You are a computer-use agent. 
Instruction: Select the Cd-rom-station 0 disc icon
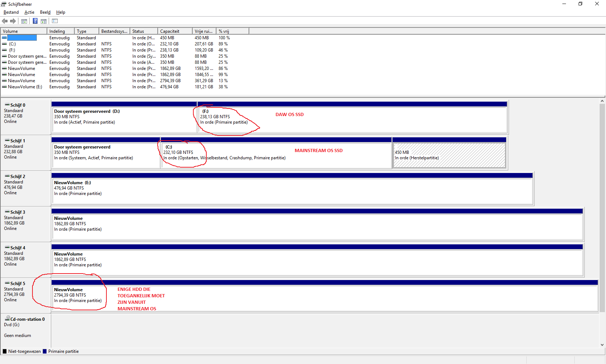(x=7, y=319)
